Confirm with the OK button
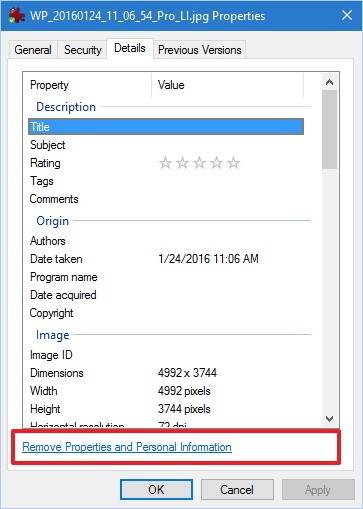The width and height of the screenshot is (363, 509). click(156, 489)
